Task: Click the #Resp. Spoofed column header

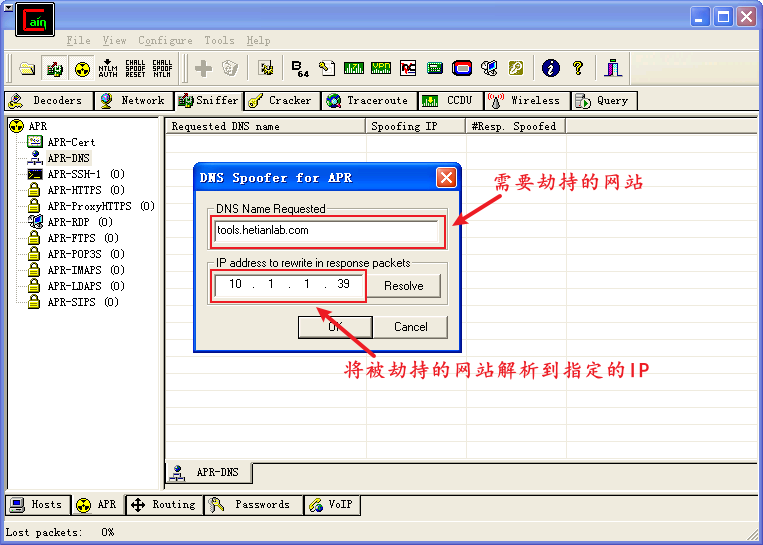Action: 516,127
